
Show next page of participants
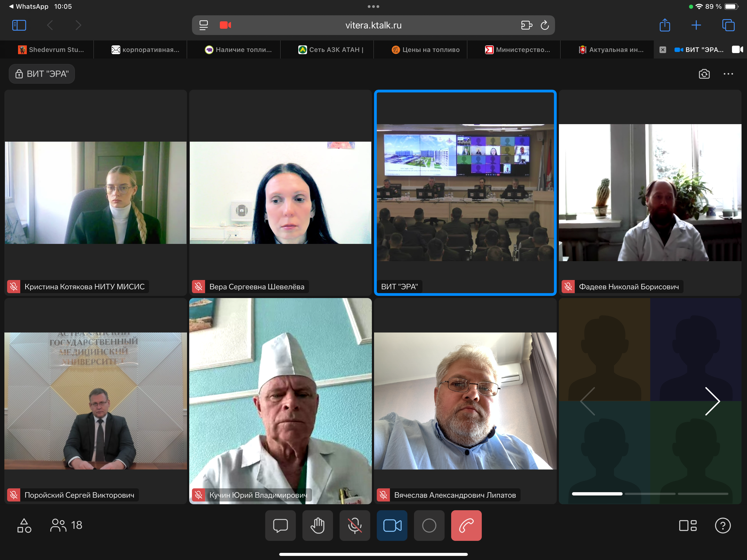pos(713,401)
